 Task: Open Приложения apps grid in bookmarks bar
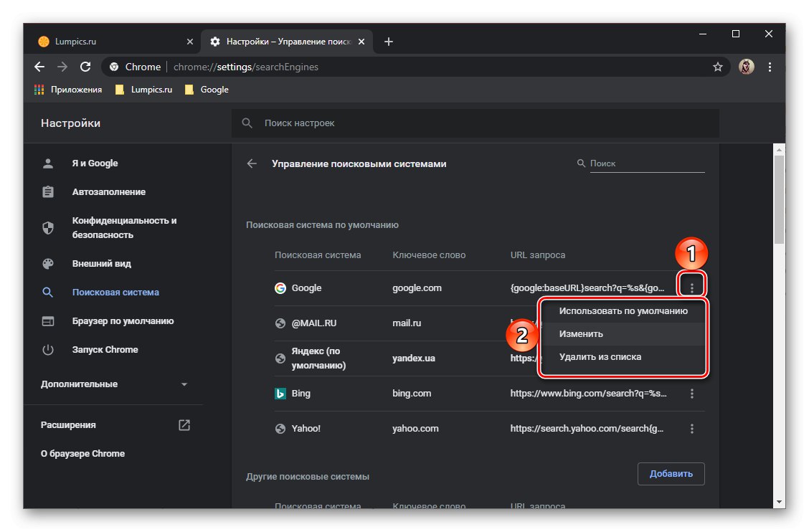(x=69, y=90)
